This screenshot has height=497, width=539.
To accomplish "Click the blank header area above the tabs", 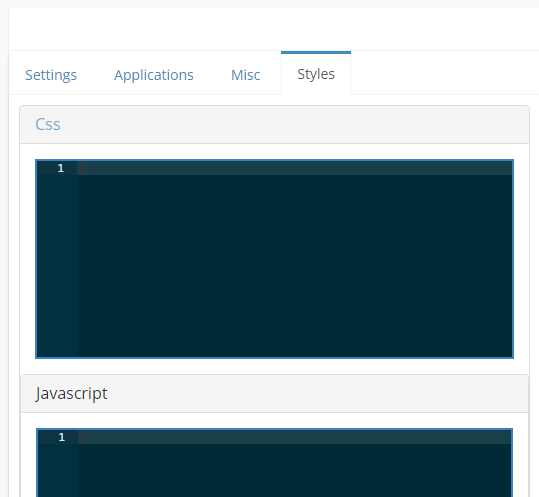I will coord(274,29).
